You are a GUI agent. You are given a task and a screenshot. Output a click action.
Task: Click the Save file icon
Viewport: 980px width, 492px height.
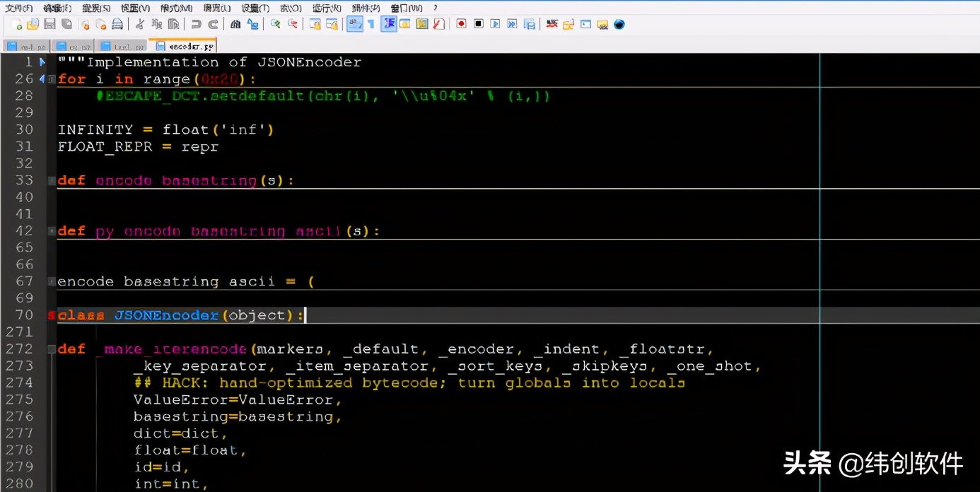tap(49, 24)
